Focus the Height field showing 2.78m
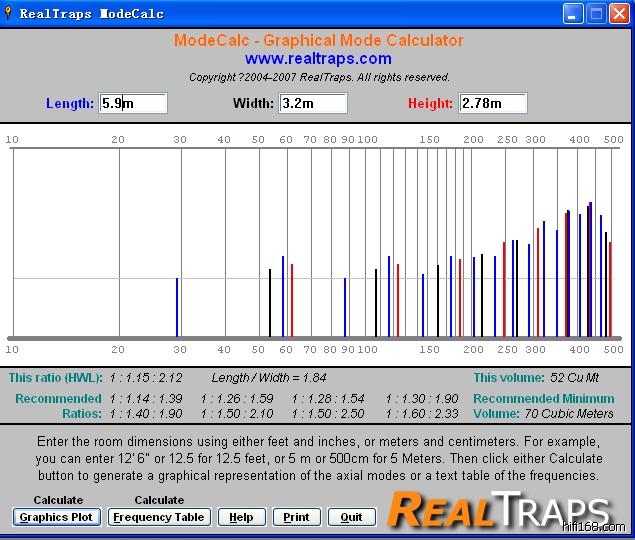 pos(492,103)
